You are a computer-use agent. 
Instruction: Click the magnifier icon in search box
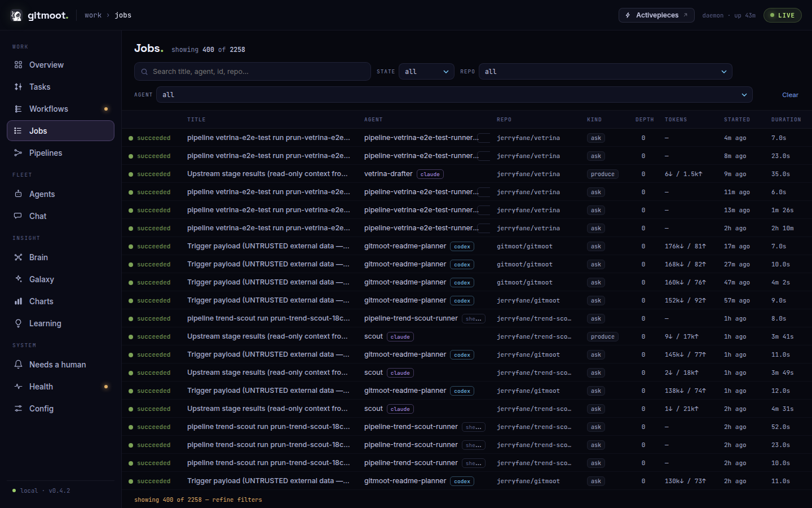coord(144,72)
